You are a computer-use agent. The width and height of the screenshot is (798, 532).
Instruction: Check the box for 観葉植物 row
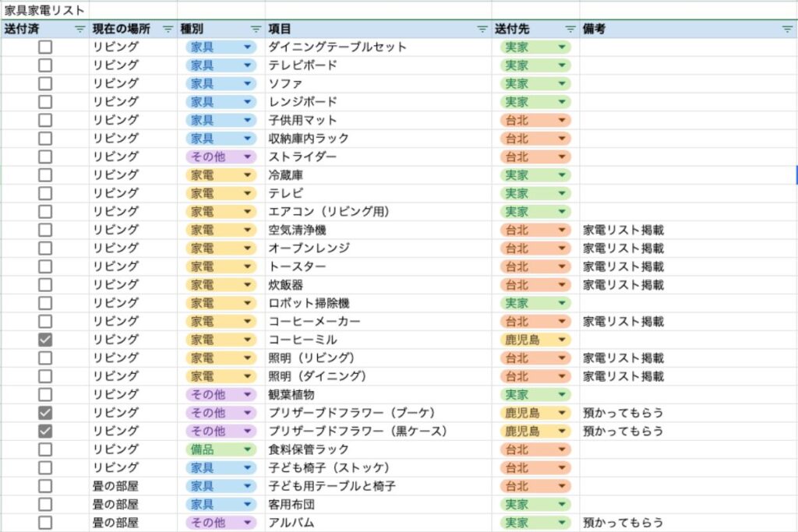45,395
